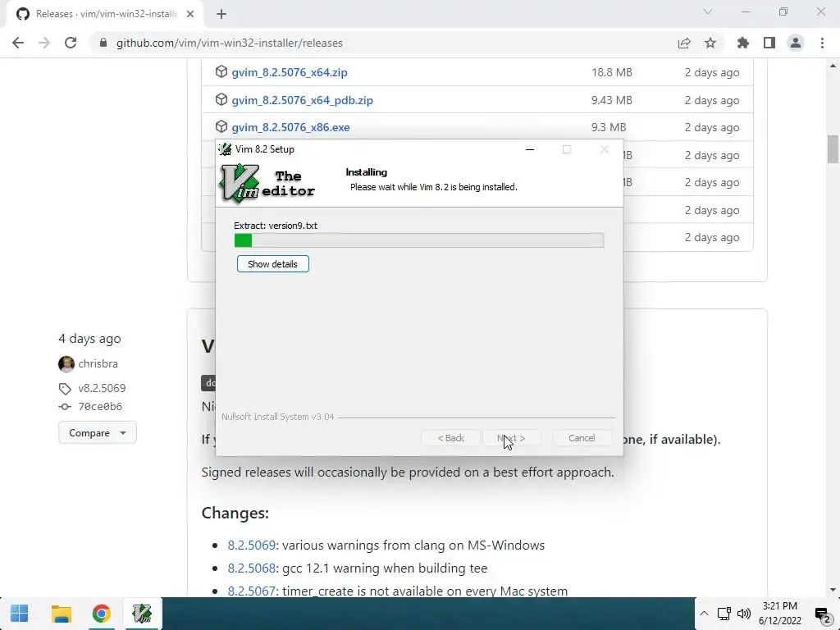Share this page via the share icon
This screenshot has width=840, height=630.
pos(684,43)
